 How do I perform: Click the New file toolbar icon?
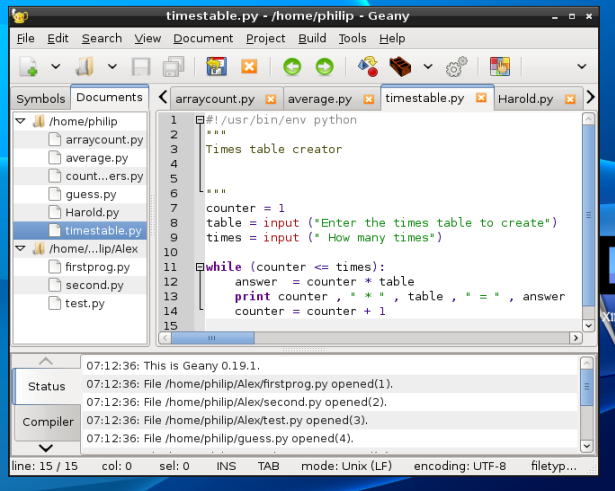(x=29, y=67)
